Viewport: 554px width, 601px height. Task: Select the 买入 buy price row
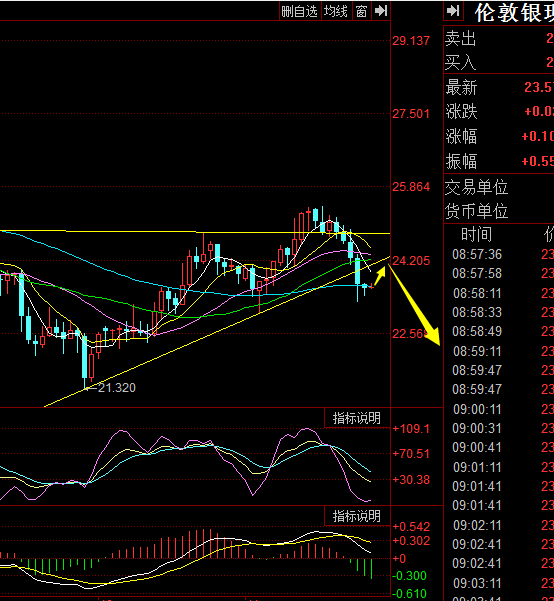point(499,62)
